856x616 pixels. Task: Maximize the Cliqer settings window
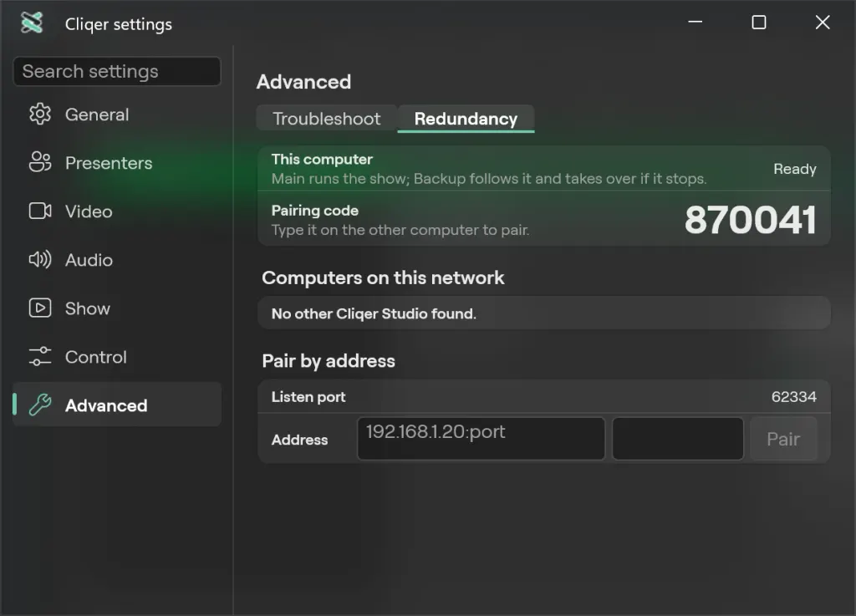[x=759, y=22]
